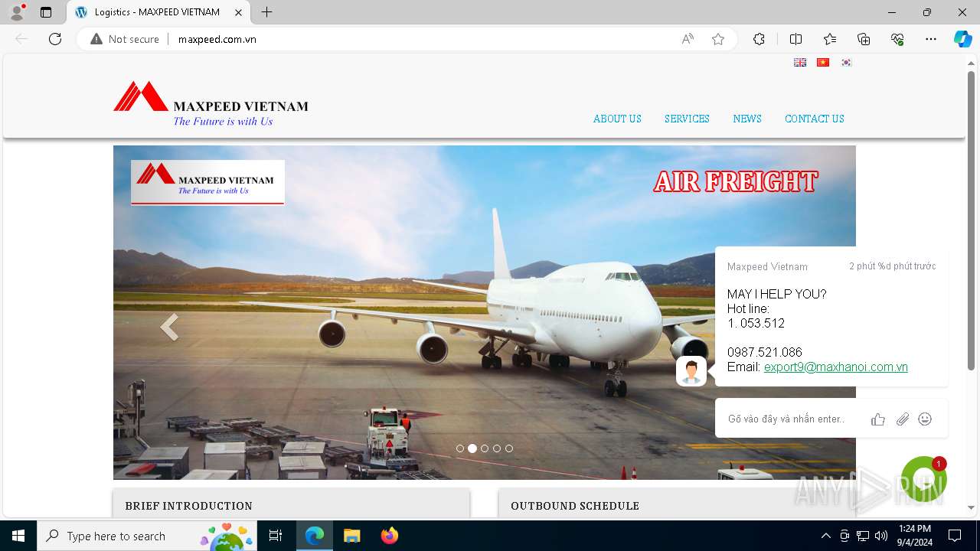Open Browser essentials icon

pos(897,39)
